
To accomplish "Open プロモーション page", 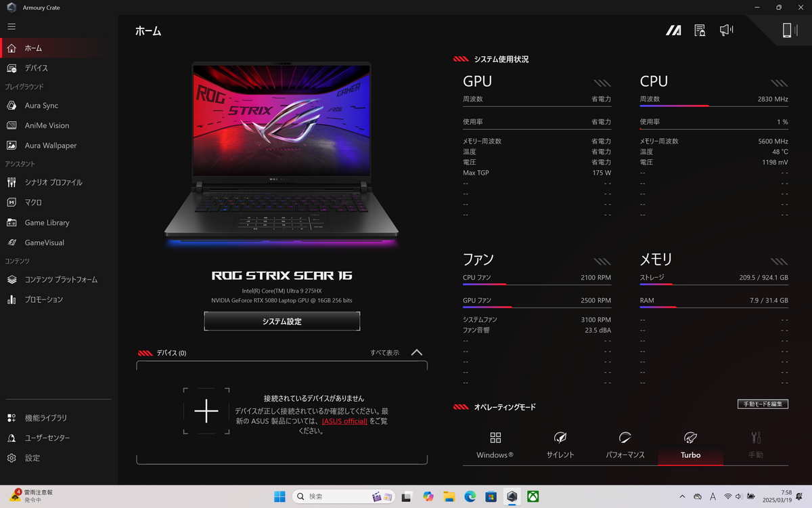I will click(x=59, y=299).
